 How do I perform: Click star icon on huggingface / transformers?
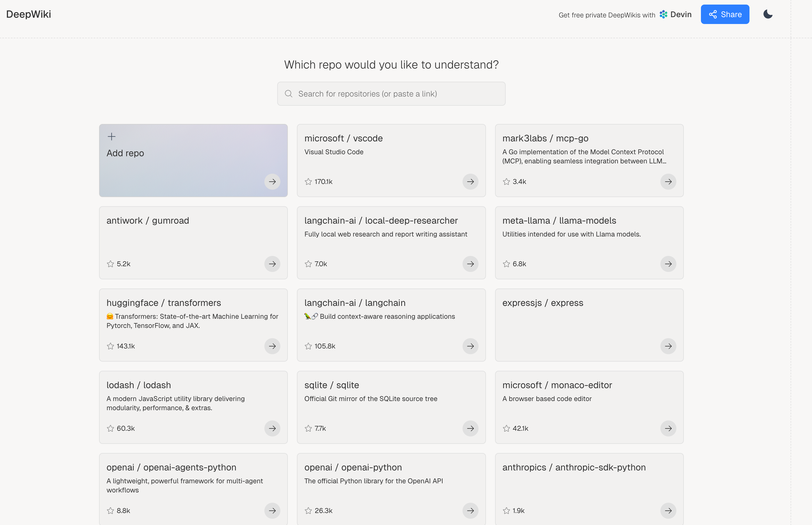(110, 346)
